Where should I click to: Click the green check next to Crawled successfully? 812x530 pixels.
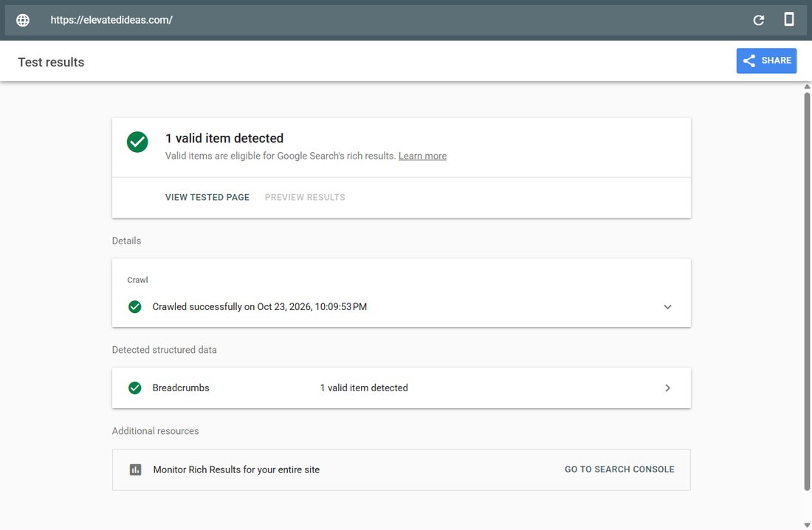(x=134, y=306)
